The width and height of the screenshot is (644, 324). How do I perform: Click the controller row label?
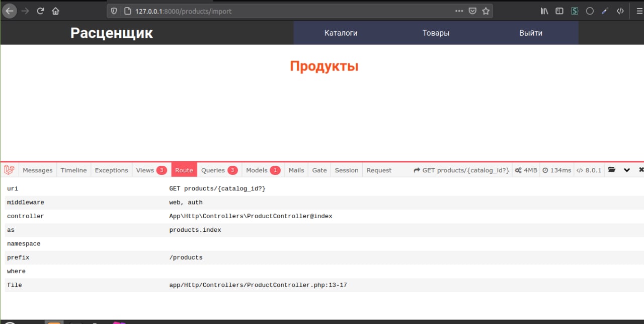click(26, 216)
